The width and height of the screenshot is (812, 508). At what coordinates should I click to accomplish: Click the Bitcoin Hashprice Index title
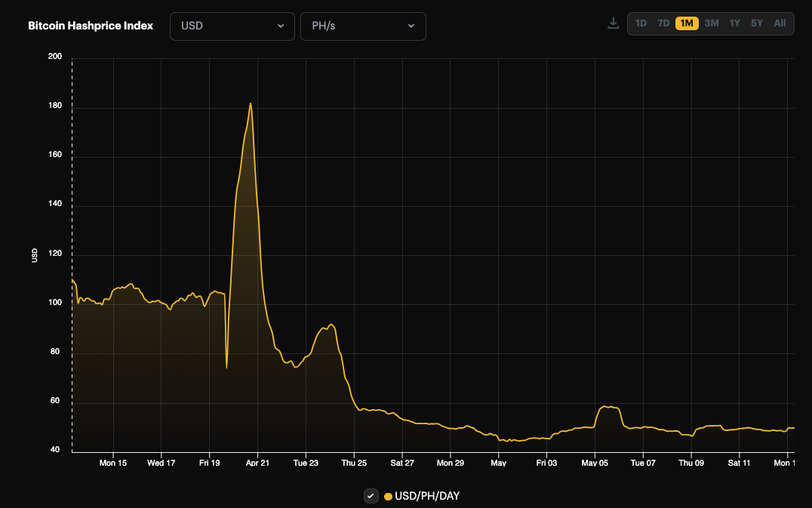[x=90, y=25]
